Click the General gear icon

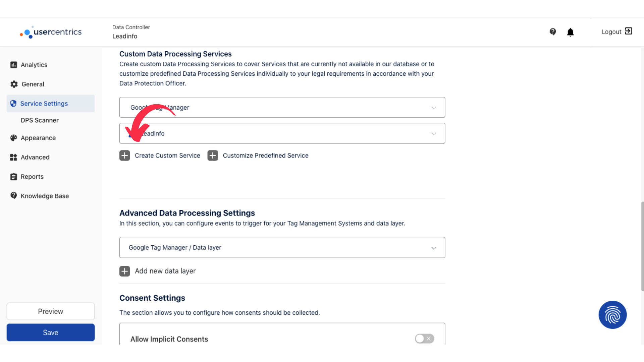[14, 84]
